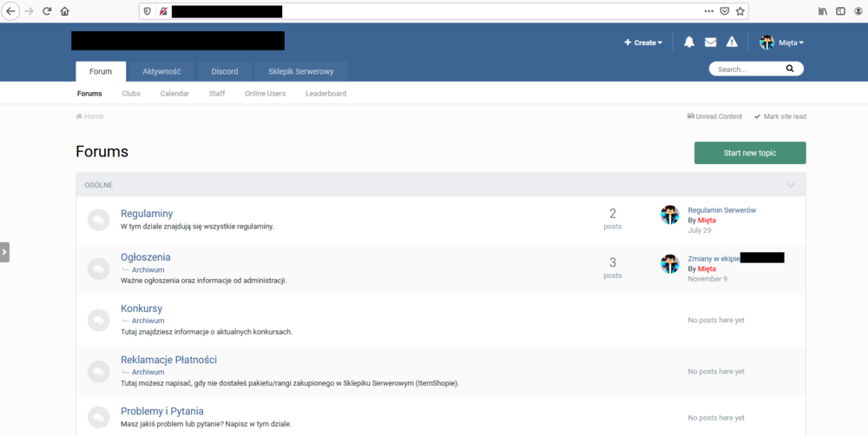Open the Sklepik Serwerowy tab

coord(301,71)
